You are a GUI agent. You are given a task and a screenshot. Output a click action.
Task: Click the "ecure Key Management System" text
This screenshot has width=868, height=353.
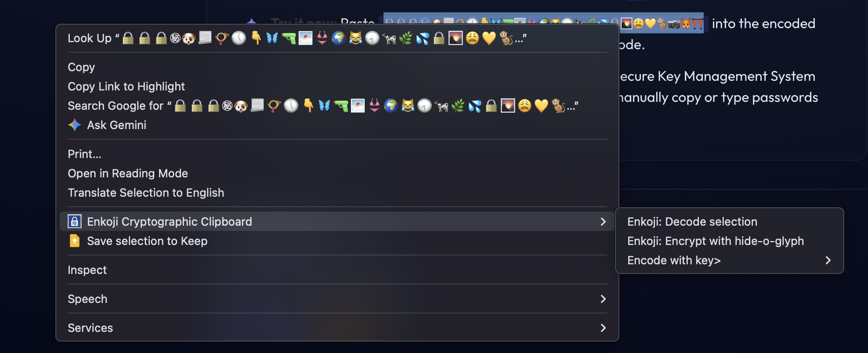tap(717, 76)
